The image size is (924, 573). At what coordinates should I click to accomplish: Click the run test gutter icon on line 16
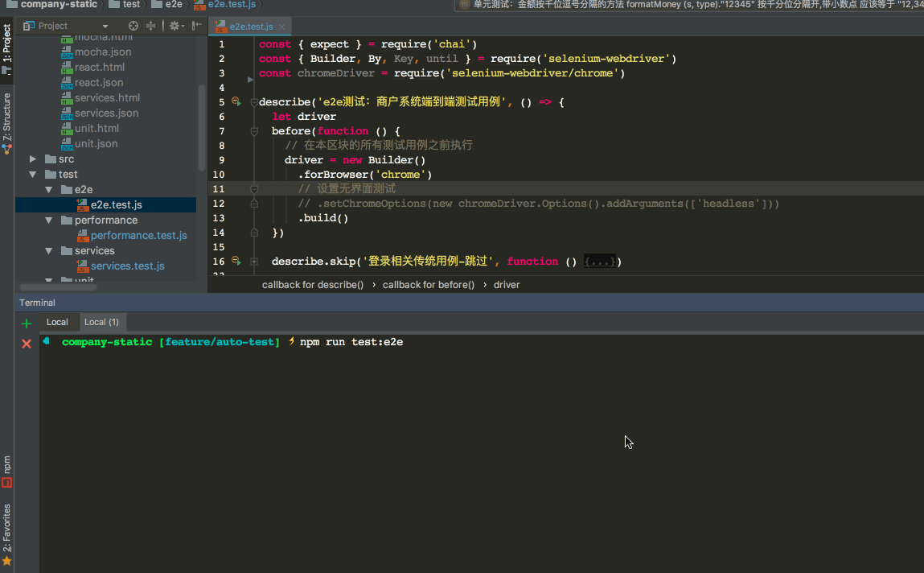(236, 261)
